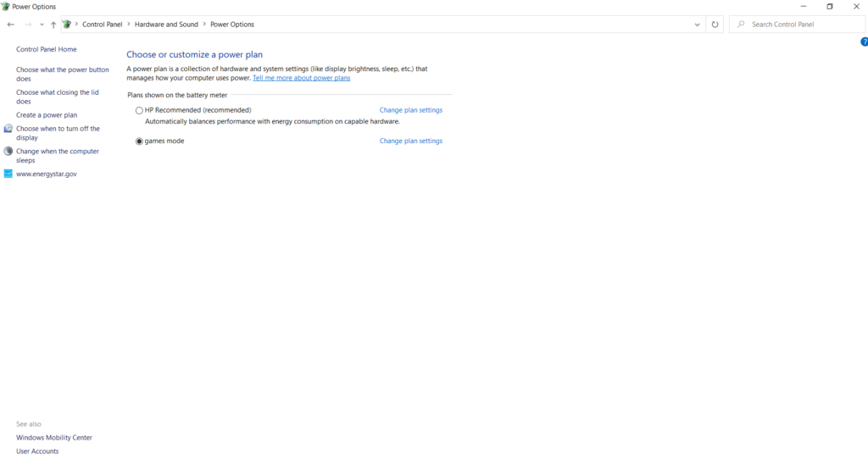Click 'Automatically balances performance' description text
This screenshot has height=459, width=868.
pos(272,122)
